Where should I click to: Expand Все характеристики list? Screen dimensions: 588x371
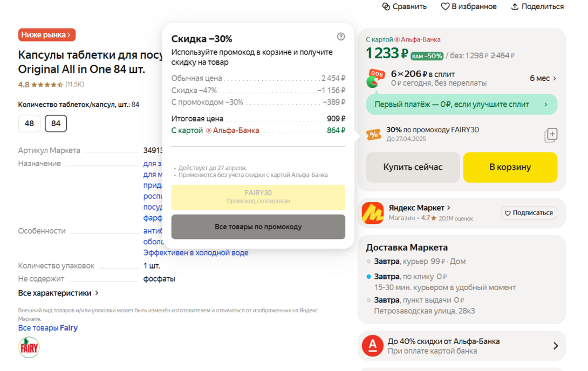tap(58, 293)
